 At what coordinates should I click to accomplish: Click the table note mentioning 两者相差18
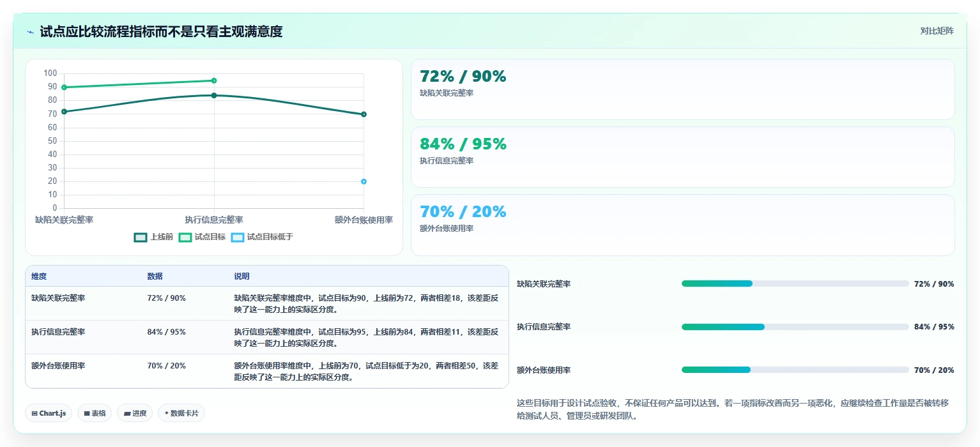[x=367, y=303]
